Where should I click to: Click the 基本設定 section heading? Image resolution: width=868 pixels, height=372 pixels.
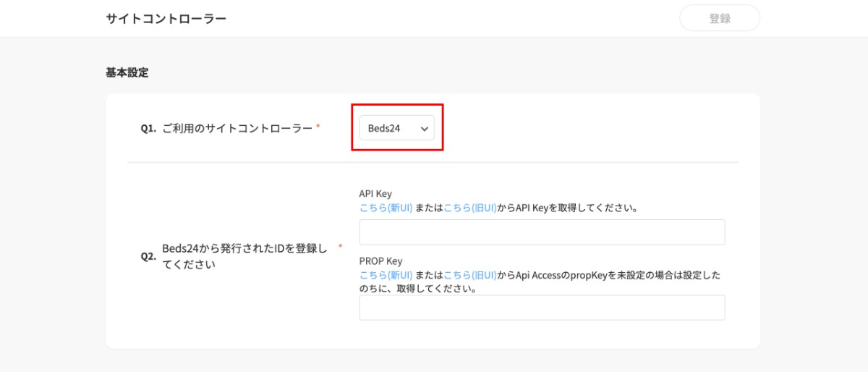coord(127,72)
